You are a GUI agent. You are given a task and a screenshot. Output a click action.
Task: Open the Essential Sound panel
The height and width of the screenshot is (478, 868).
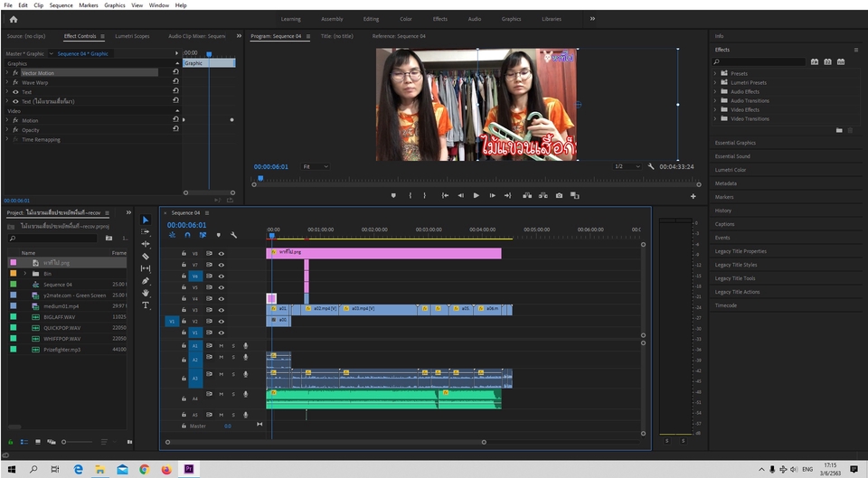click(x=731, y=156)
